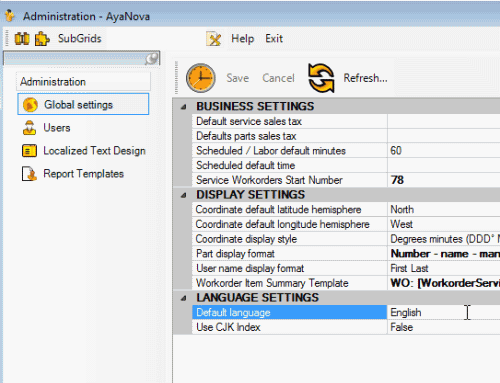Screen dimensions: 500x383
Task: Click the North hemisphere value
Action: (x=444, y=210)
